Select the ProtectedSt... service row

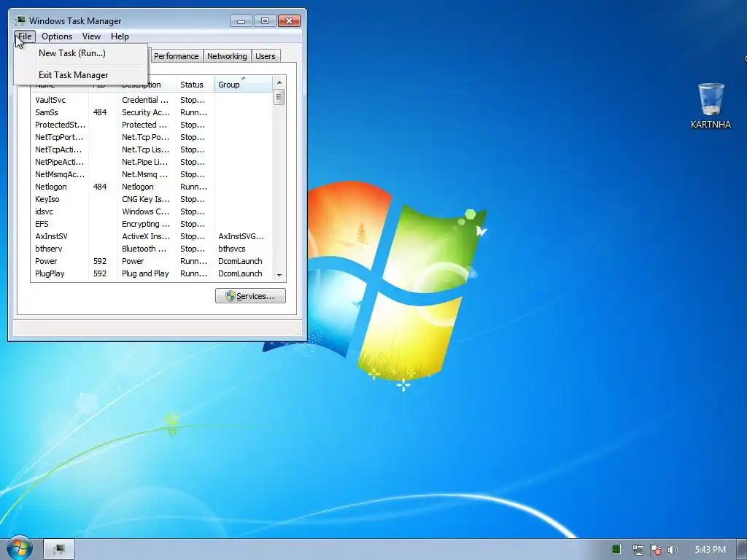pyautogui.click(x=152, y=125)
